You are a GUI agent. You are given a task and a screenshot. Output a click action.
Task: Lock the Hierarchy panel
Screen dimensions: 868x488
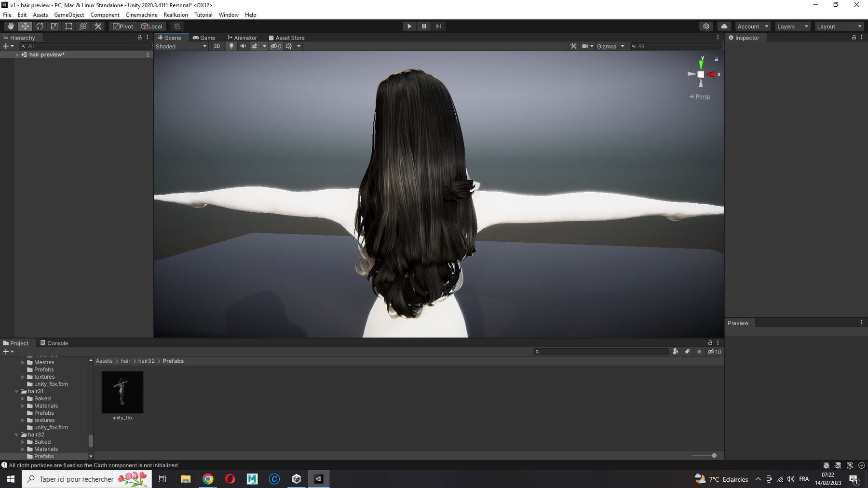pos(140,37)
